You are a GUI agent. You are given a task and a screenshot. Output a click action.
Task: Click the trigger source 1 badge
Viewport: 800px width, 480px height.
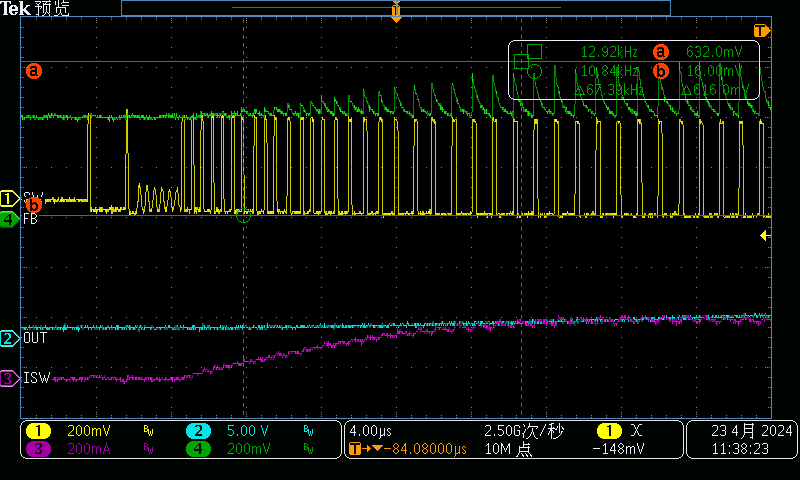[x=609, y=431]
